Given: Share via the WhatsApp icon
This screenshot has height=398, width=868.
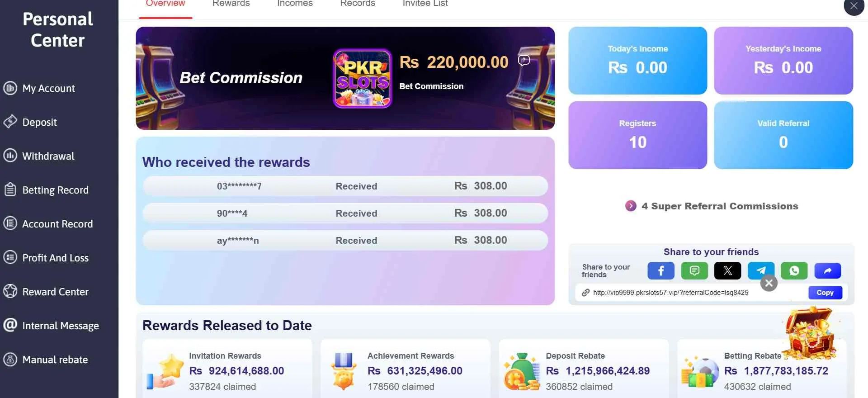Looking at the screenshot, I should (794, 270).
